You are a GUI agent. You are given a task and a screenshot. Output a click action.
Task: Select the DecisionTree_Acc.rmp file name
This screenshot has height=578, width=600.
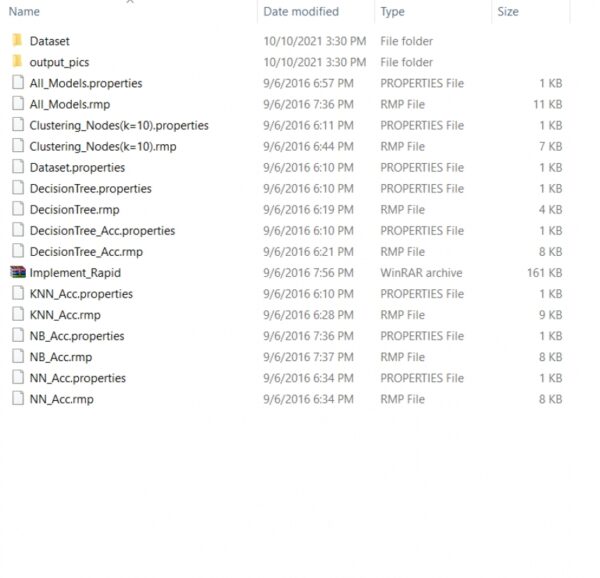click(86, 252)
